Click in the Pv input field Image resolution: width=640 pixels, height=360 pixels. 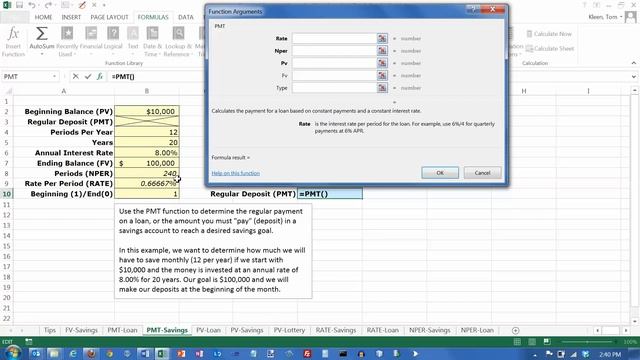pyautogui.click(x=334, y=63)
